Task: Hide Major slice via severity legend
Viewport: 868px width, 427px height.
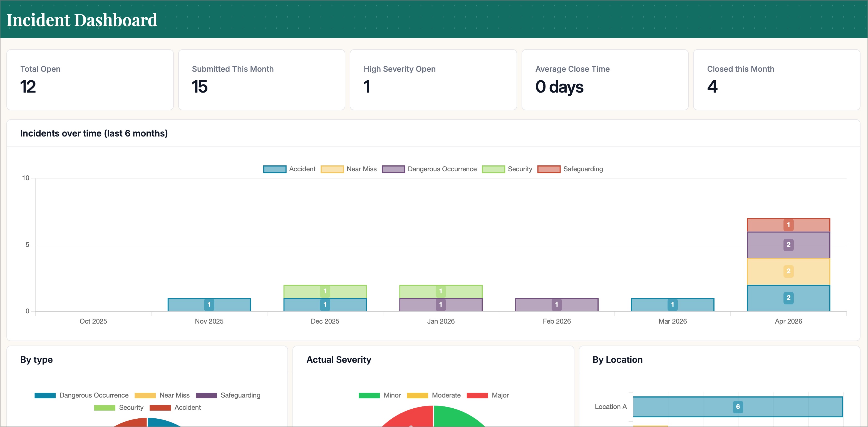Action: click(x=488, y=395)
